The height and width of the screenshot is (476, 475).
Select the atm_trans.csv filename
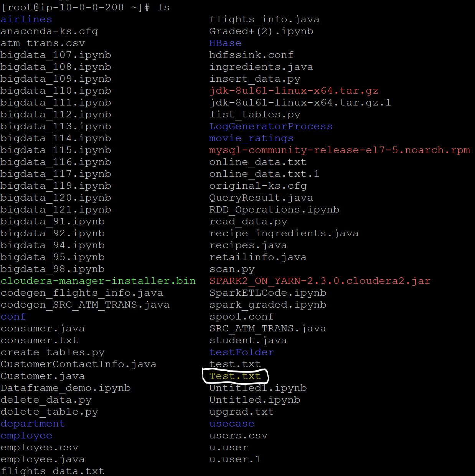click(x=43, y=43)
